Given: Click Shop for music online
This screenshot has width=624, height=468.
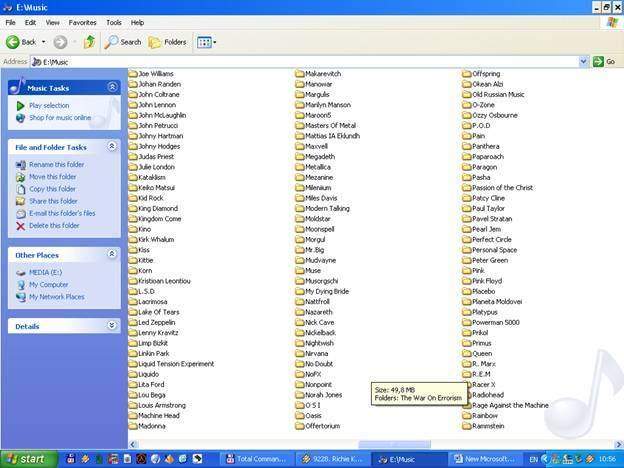Looking at the screenshot, I should (60, 118).
